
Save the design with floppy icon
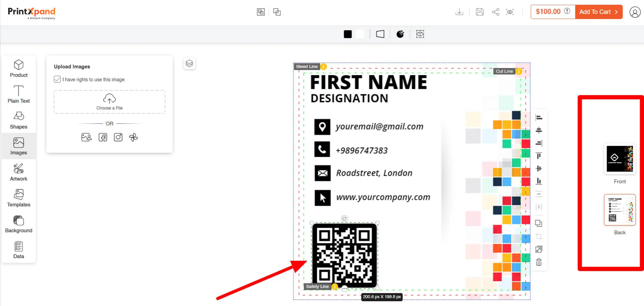click(480, 12)
